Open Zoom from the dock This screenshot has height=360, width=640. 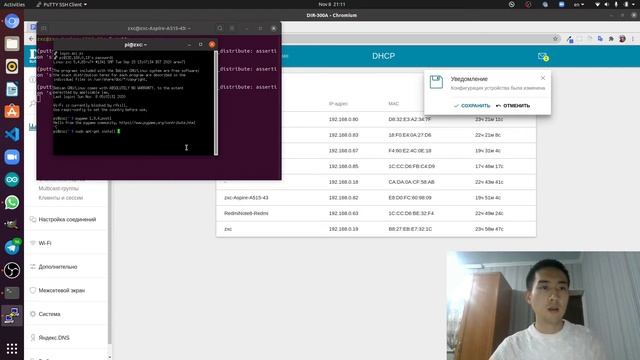point(12,157)
